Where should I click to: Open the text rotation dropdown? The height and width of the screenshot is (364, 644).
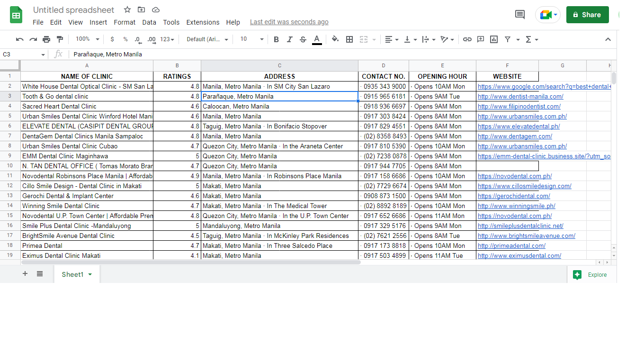[x=447, y=39]
